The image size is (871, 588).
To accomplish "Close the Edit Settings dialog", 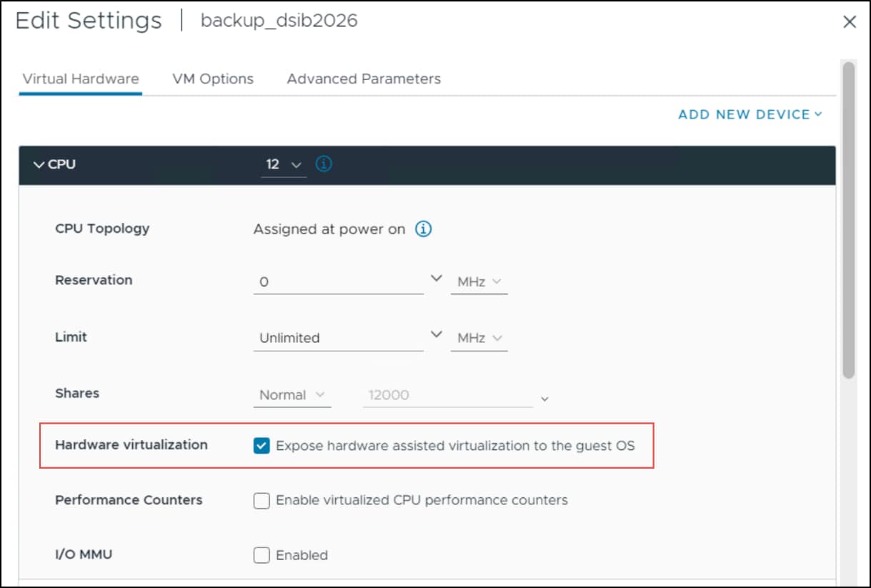I will (850, 22).
